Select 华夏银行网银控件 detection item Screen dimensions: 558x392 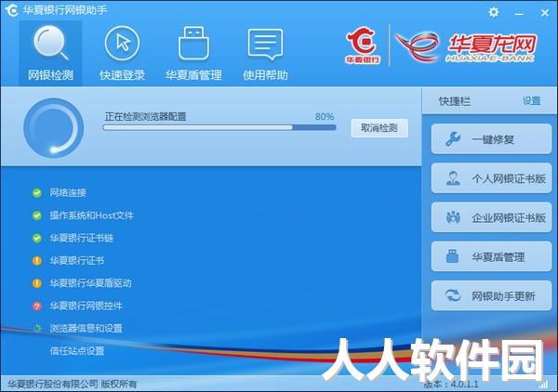click(86, 306)
